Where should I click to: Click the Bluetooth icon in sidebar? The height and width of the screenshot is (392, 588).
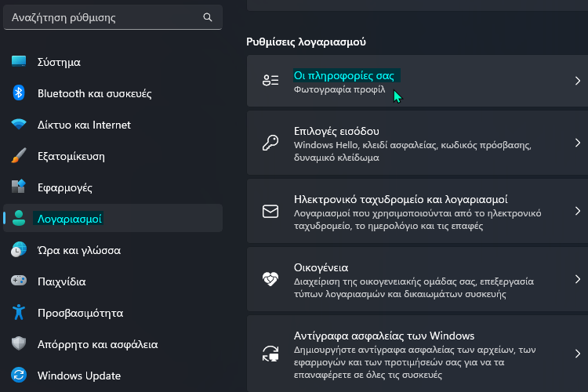pyautogui.click(x=19, y=93)
